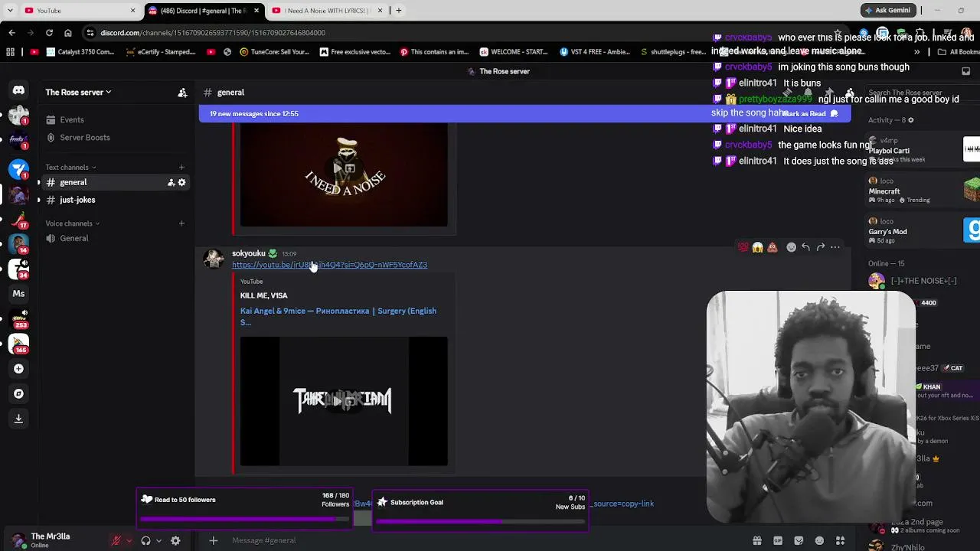Click Download Apps icon in server rail
Screen dimensions: 980x551
18,419
